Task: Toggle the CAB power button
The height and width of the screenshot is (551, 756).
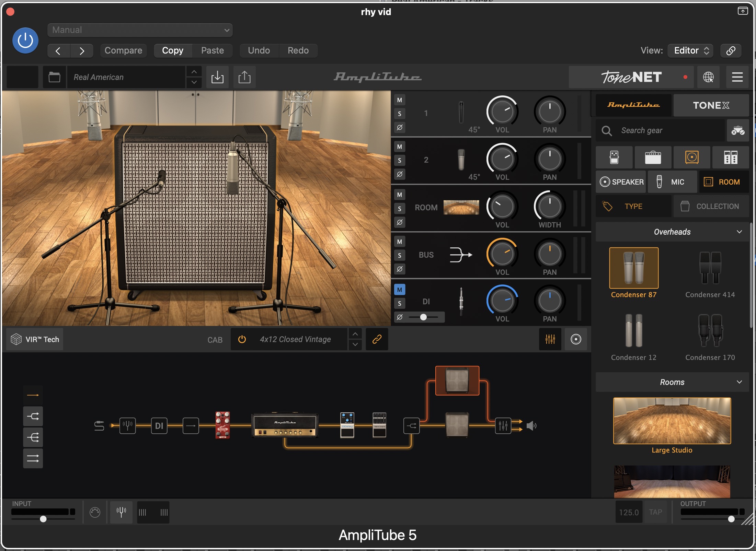Action: pyautogui.click(x=242, y=339)
